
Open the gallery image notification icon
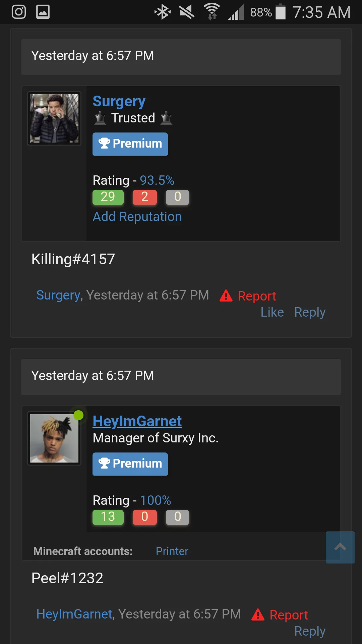[43, 12]
